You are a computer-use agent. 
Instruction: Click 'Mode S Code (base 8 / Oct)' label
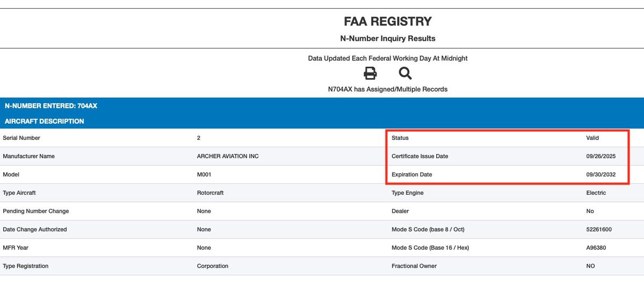tap(428, 230)
